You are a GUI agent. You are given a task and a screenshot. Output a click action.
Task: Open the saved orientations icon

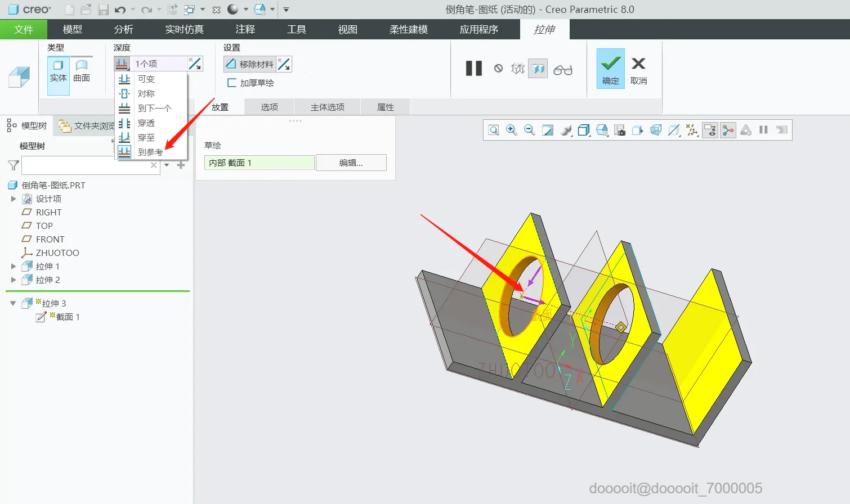click(x=602, y=130)
